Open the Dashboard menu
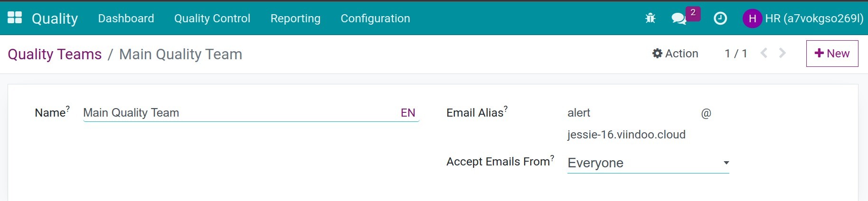868x201 pixels. coord(126,18)
